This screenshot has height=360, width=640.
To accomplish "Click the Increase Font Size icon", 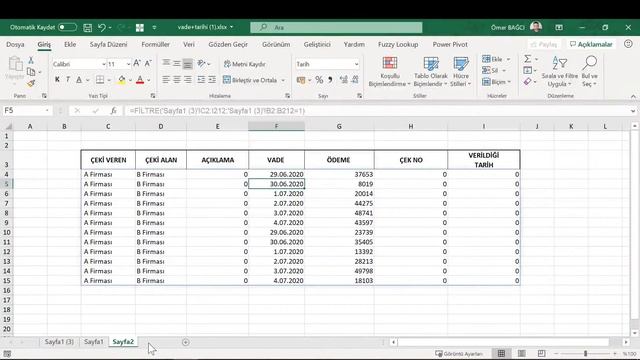I will 137,63.
